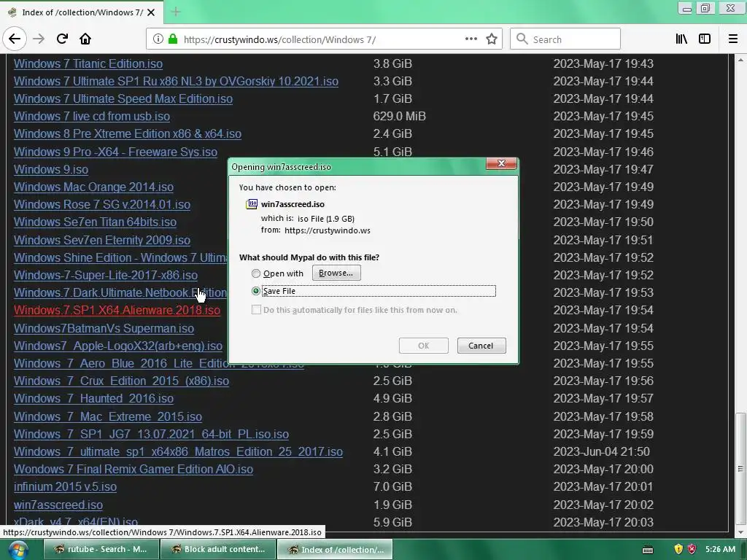Open Windows_7_SP1_JG7 64-bit PL.iso.iso
747x560 pixels.
152,435
